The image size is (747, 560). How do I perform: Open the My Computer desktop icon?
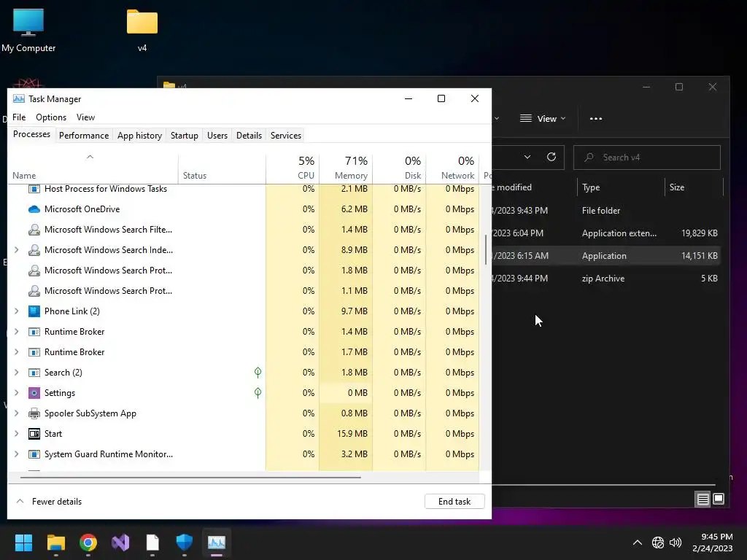tap(28, 31)
